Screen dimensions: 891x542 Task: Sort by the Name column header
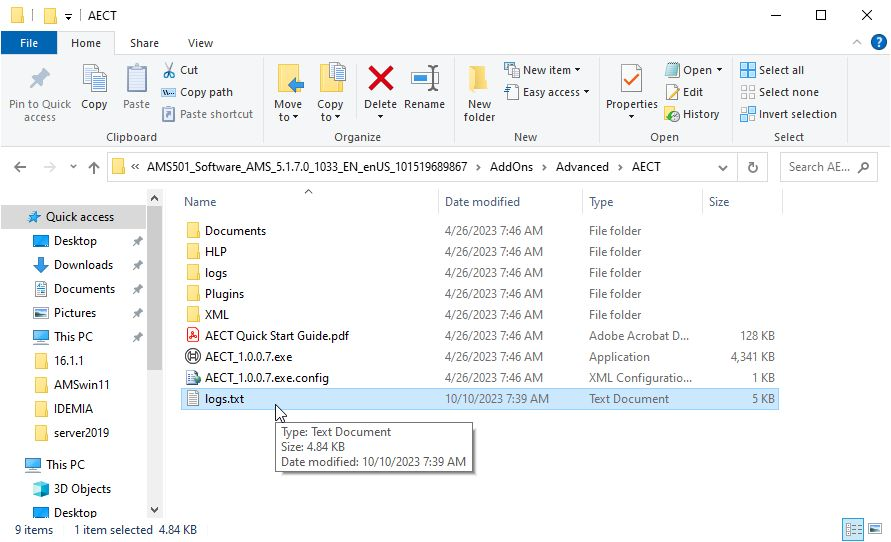coord(200,202)
